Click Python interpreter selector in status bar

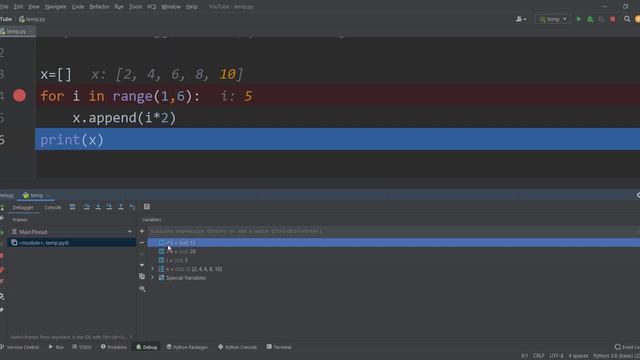[x=616, y=356]
